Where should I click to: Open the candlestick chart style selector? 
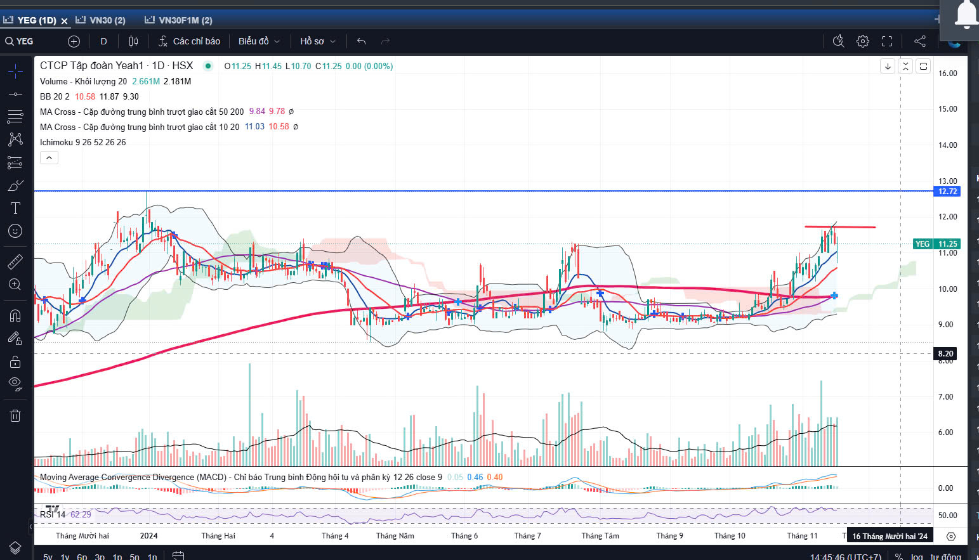[133, 41]
